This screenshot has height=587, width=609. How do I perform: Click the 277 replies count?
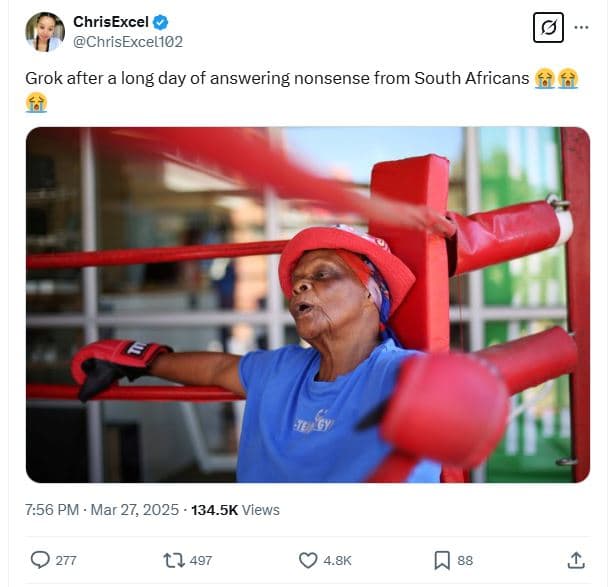66,561
